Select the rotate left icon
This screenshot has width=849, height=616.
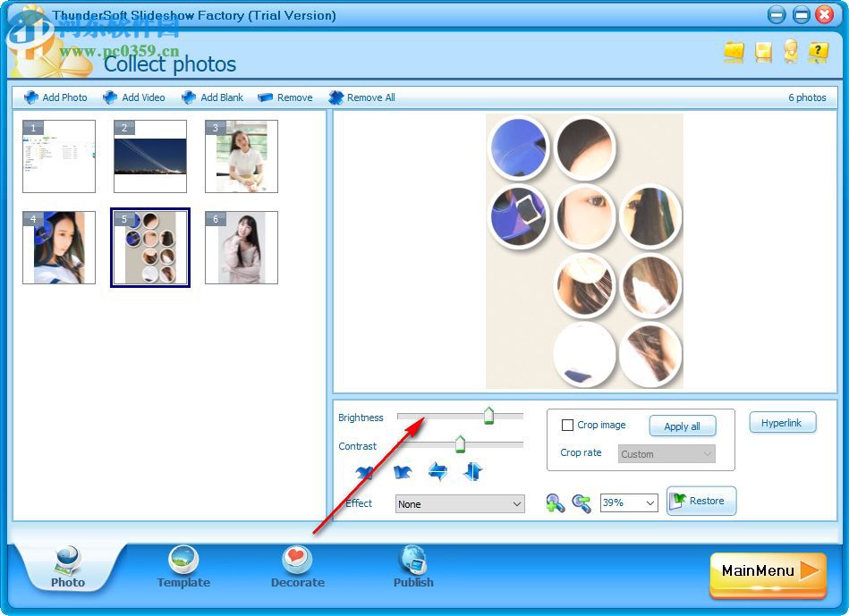tap(367, 472)
